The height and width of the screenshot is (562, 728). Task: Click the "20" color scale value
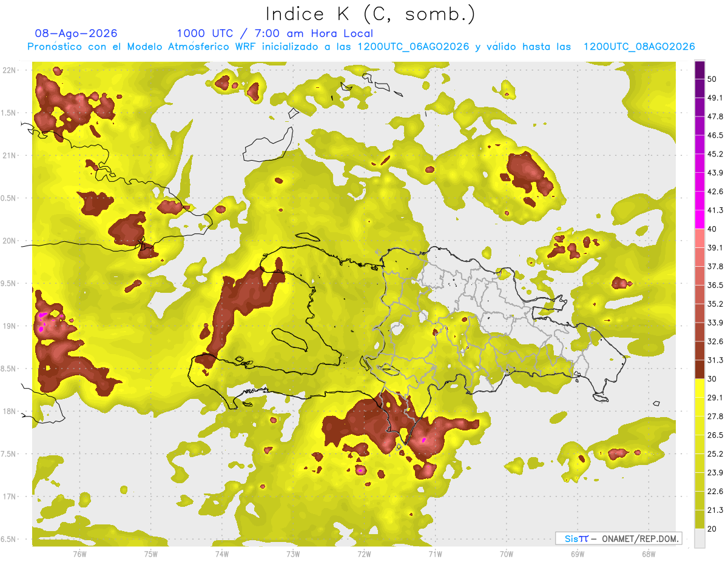tap(712, 529)
